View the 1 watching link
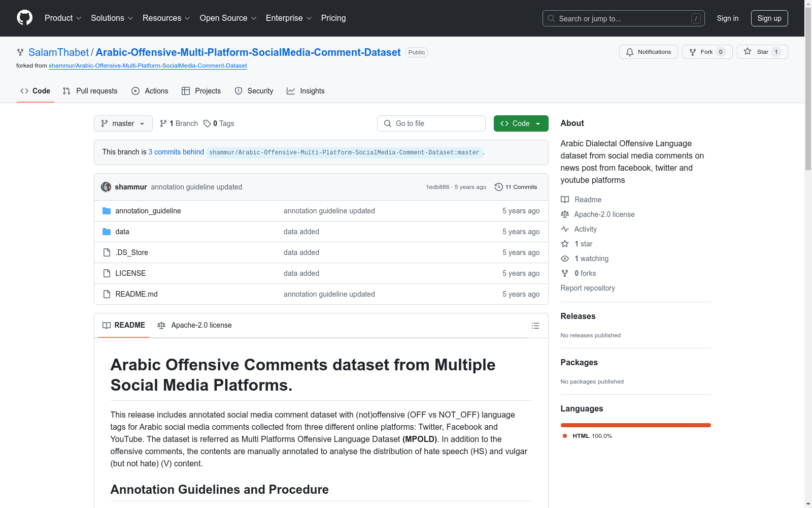 click(x=585, y=259)
